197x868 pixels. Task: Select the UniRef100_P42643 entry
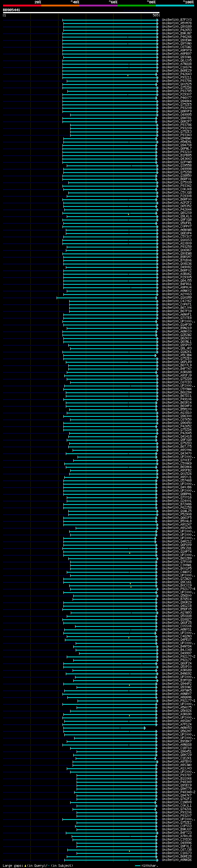click(177, 74)
